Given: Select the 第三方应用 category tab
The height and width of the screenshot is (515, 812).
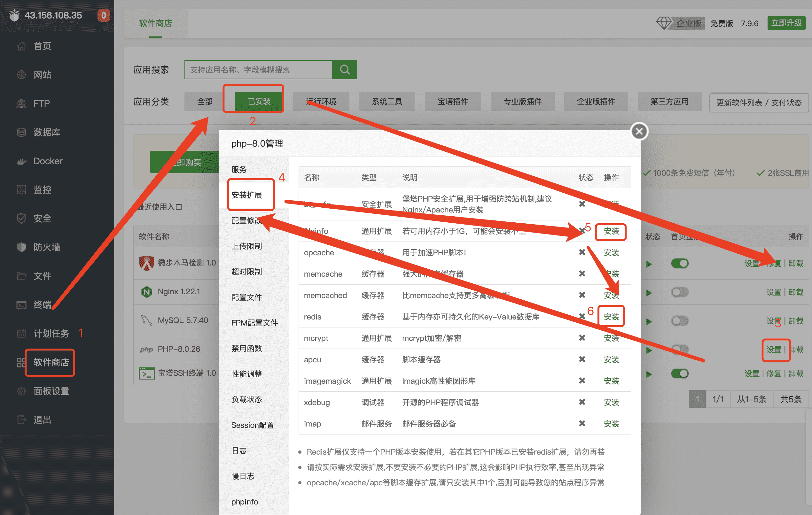Looking at the screenshot, I should click(x=669, y=102).
